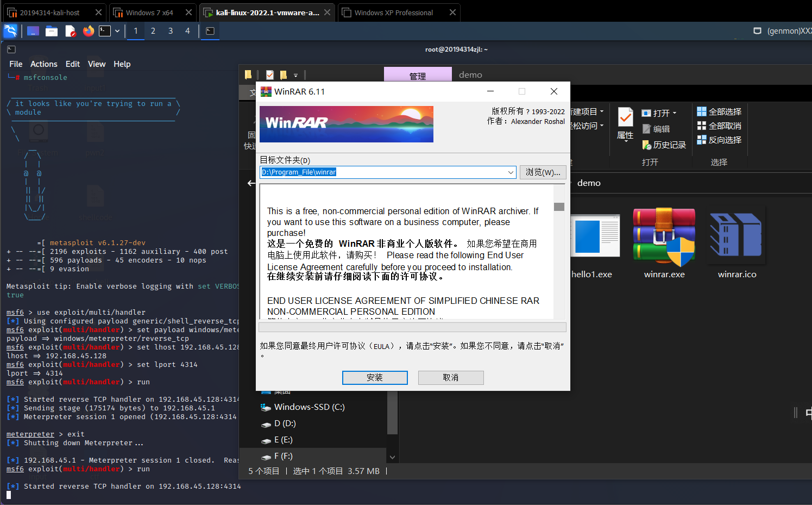Click the 取消 (Cancel) button

451,378
